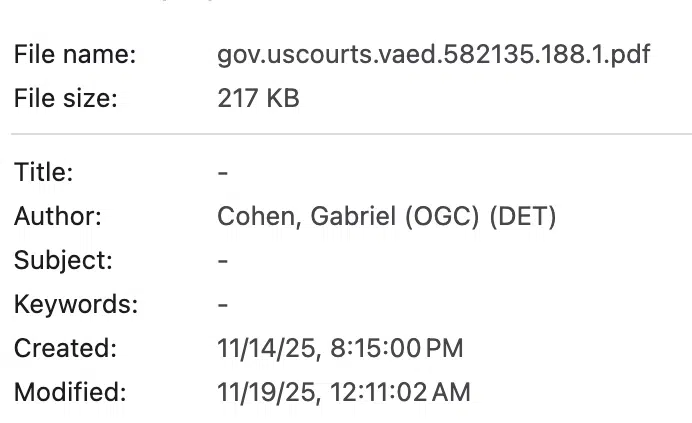Click the "Keywords:" label
Screen dimensions: 692x423
click(x=76, y=304)
